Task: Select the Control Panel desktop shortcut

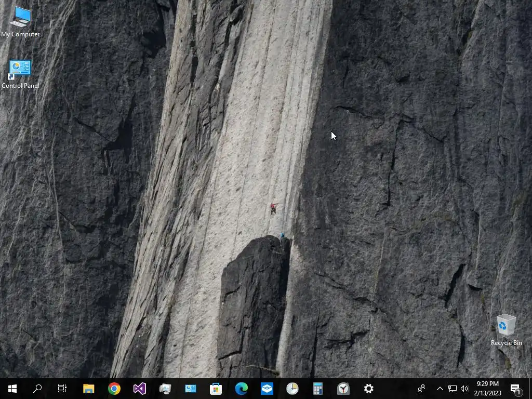Action: 20,74
